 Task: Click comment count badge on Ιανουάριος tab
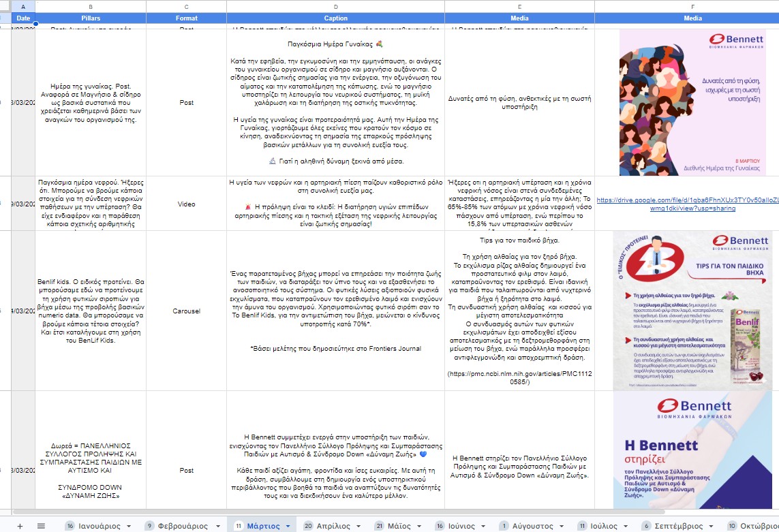click(70, 526)
